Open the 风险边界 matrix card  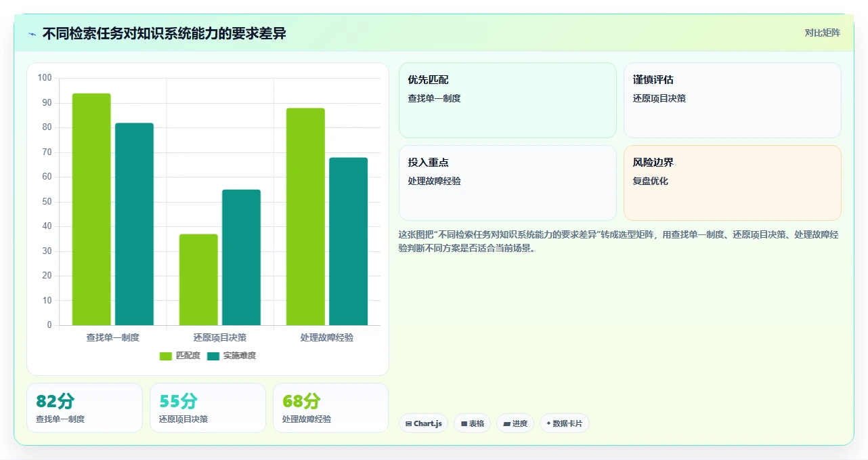click(733, 183)
